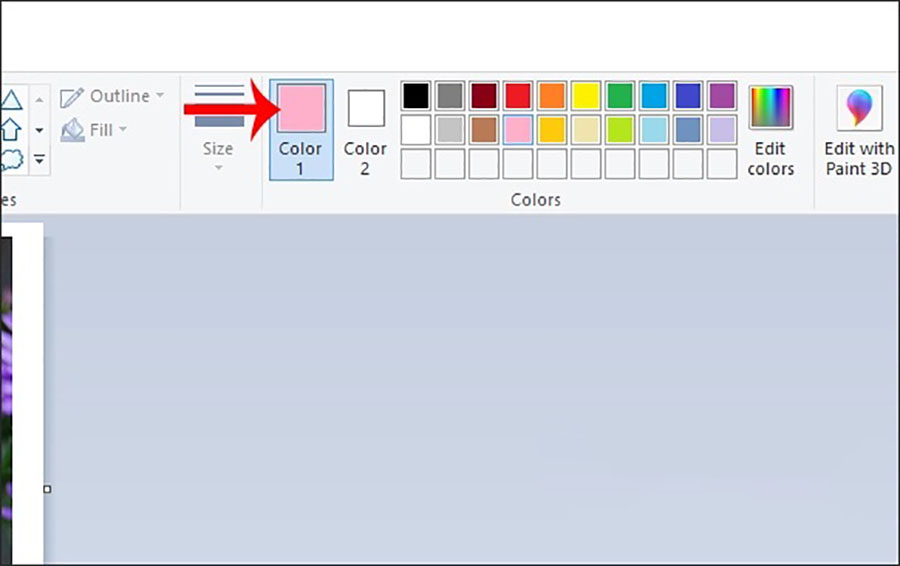Expand the shapes gallery more arrow
The image size is (900, 566).
40,159
